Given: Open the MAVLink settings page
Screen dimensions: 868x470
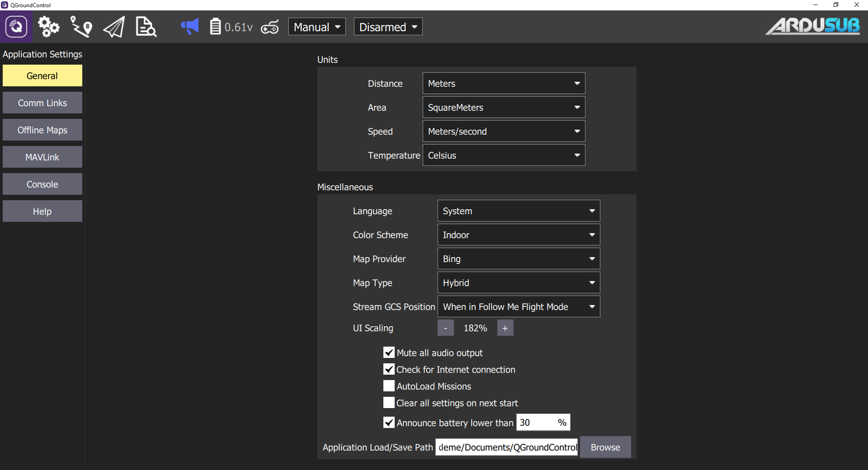Looking at the screenshot, I should (42, 157).
